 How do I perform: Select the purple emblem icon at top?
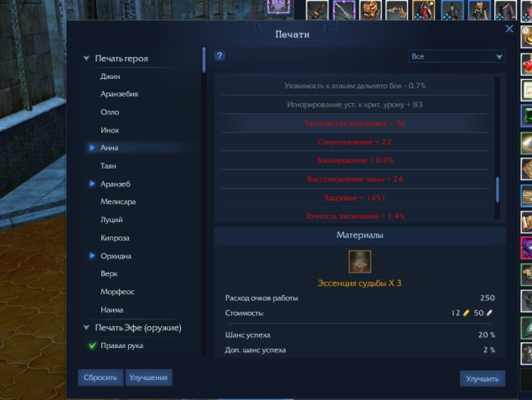[x=279, y=7]
